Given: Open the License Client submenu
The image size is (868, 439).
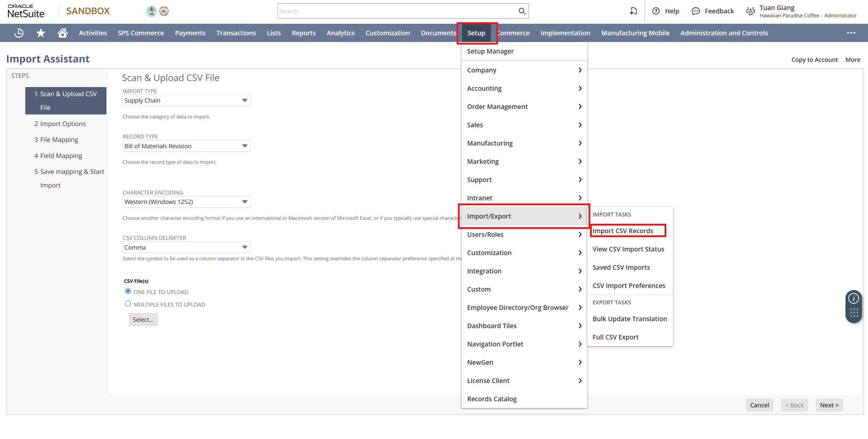Looking at the screenshot, I should pyautogui.click(x=524, y=381).
